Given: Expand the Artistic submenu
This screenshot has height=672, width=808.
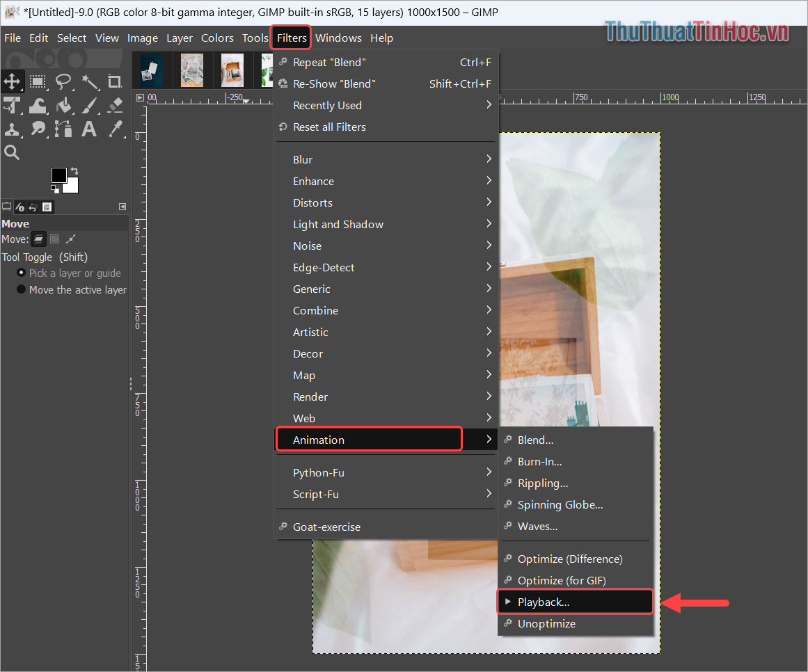Looking at the screenshot, I should [x=386, y=332].
